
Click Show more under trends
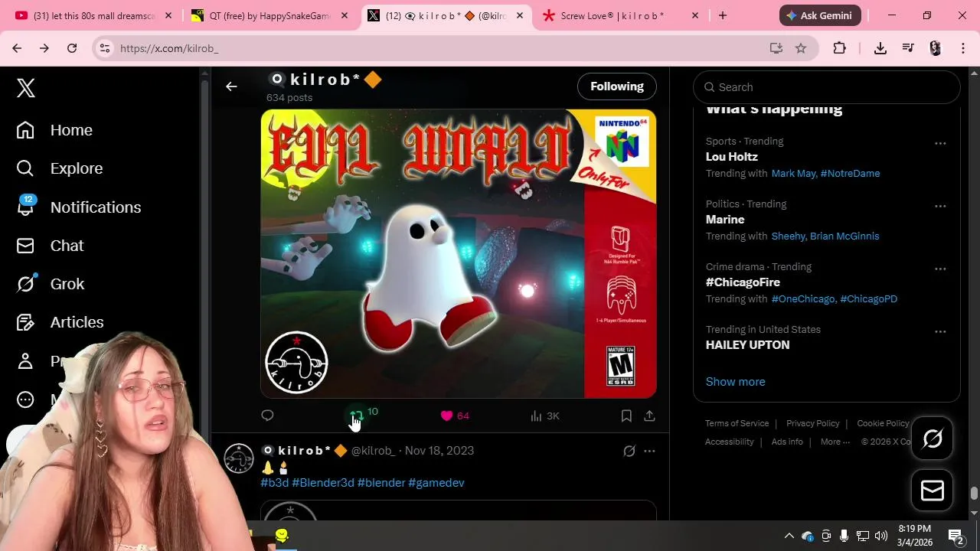tap(735, 382)
